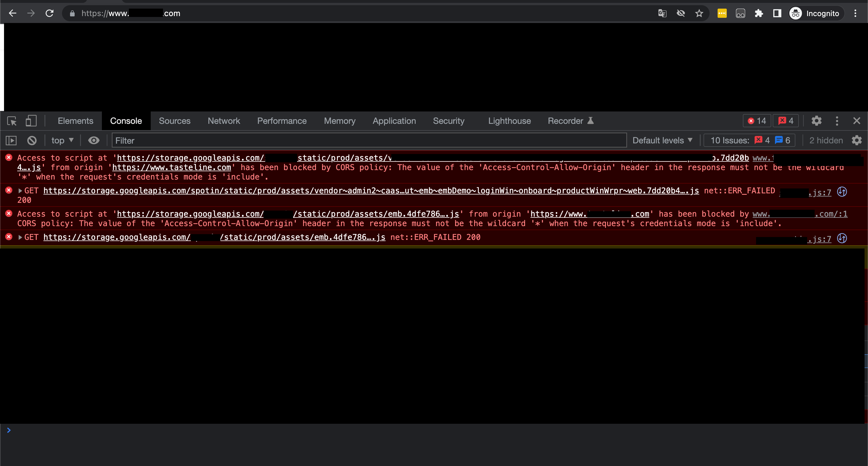Open the 10 Issues button
Viewport: 868px width, 466px height.
pos(749,140)
